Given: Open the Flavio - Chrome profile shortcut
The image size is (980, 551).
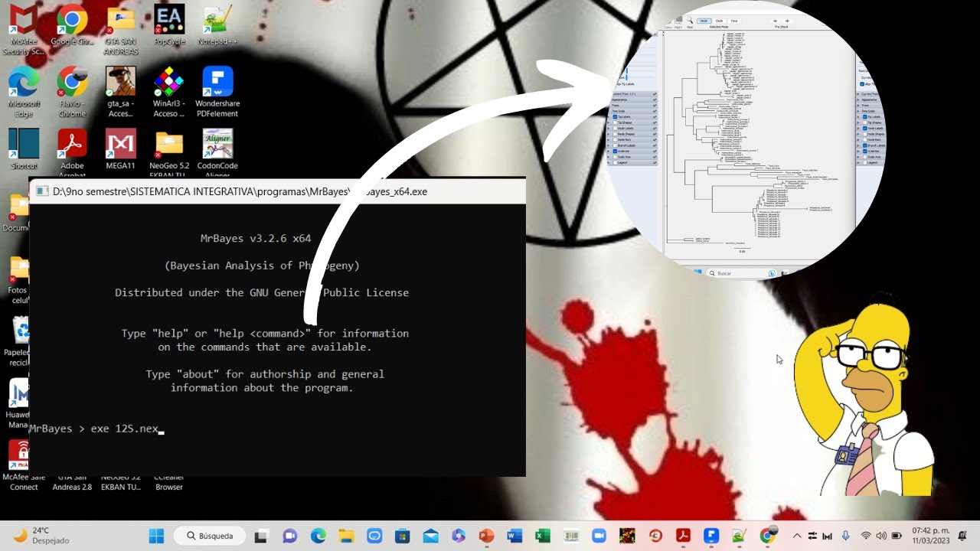Looking at the screenshot, I should [72, 92].
